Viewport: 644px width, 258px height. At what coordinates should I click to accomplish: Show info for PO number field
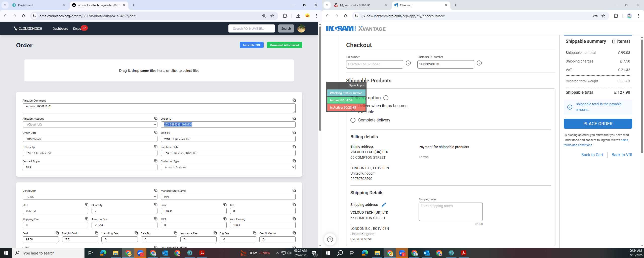pos(408,63)
